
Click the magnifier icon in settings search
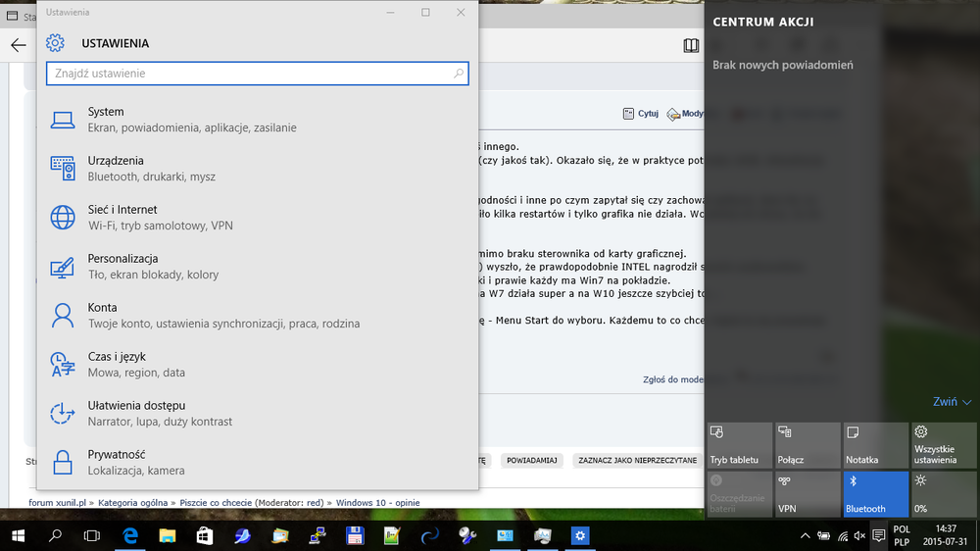point(458,74)
